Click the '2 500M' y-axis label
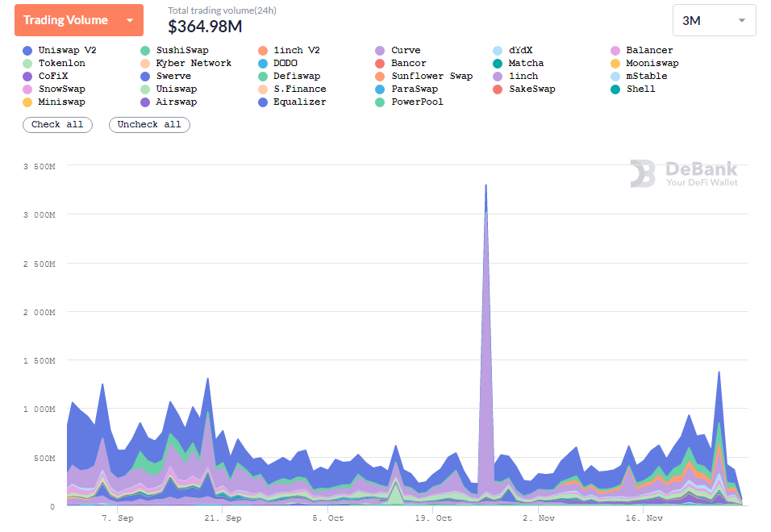This screenshot has width=771, height=532. click(40, 264)
